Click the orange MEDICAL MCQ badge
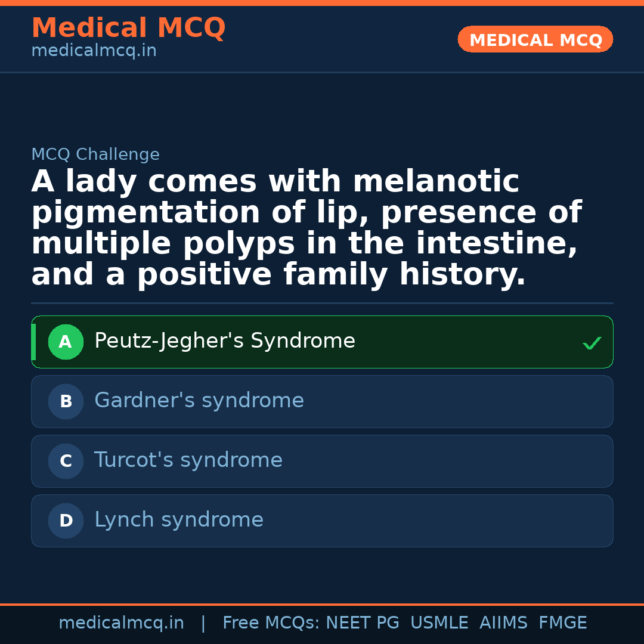The width and height of the screenshot is (644, 644). tap(535, 39)
